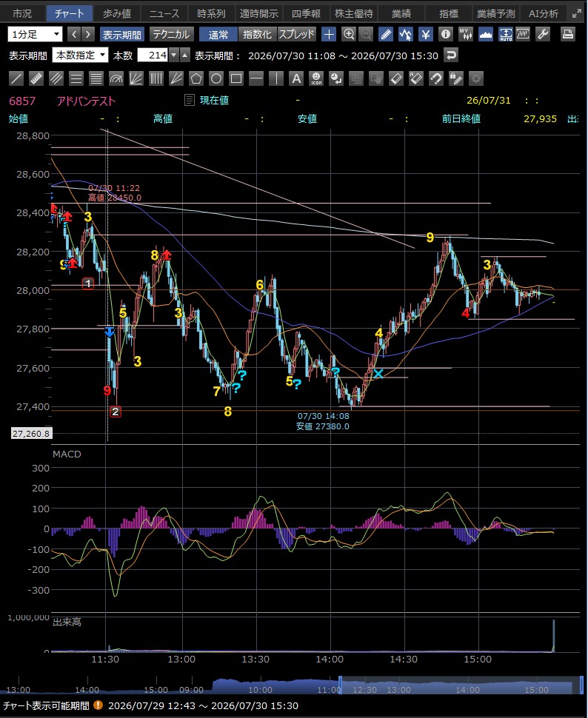
Task: Select スプレッド scale mode
Action: point(296,34)
